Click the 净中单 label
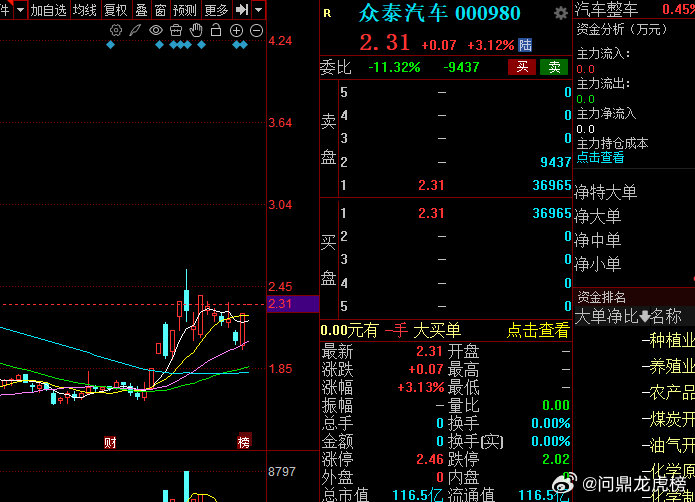 (597, 240)
